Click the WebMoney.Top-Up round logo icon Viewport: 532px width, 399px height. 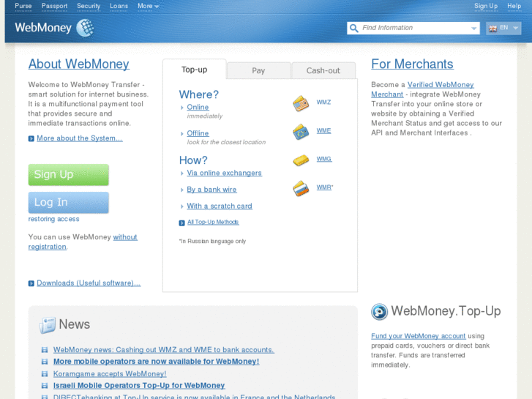pyautogui.click(x=379, y=312)
